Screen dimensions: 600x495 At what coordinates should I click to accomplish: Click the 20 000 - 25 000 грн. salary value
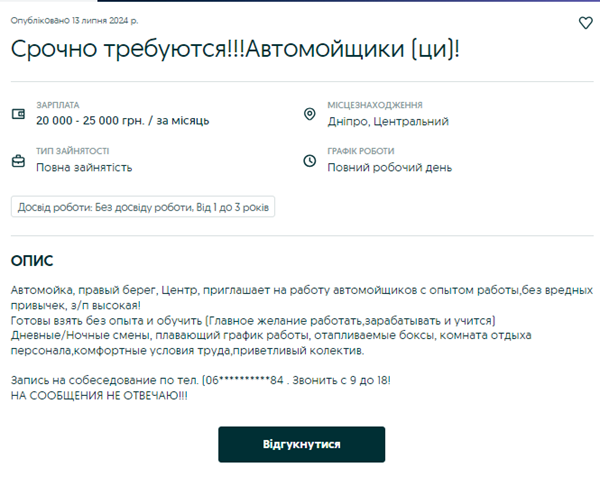[x=122, y=121]
